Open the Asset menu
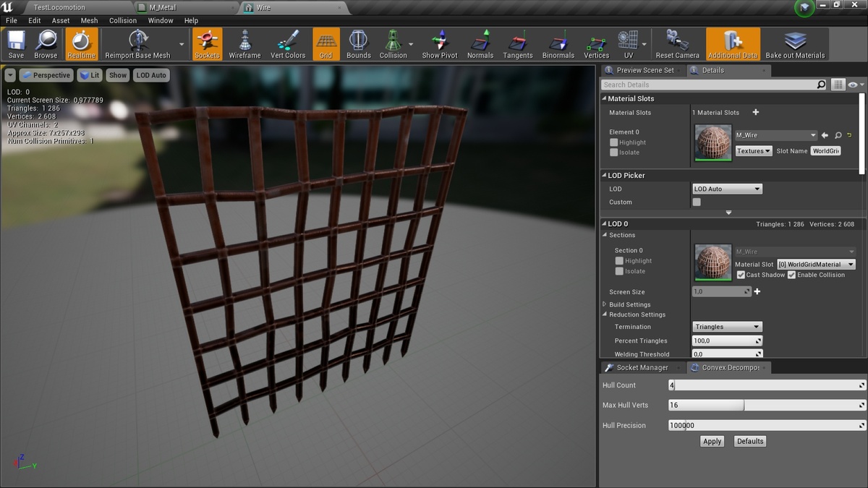Viewport: 868px width, 488px height. pyautogui.click(x=61, y=20)
